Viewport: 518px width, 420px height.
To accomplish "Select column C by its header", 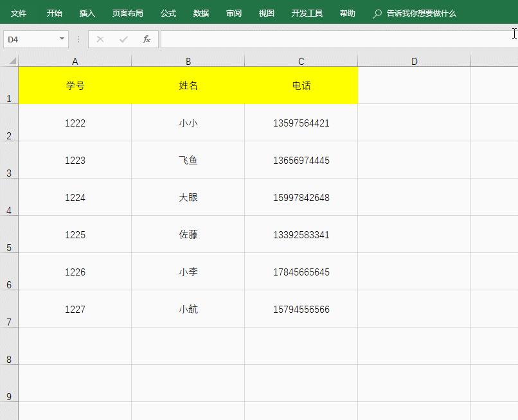I will (301, 61).
